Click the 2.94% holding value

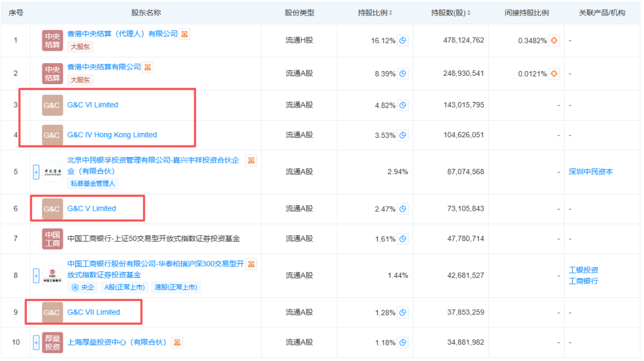coord(398,172)
